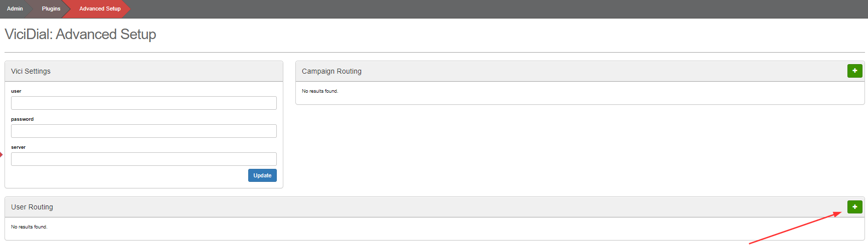The image size is (868, 245).
Task: Select the Advanced Setup breadcrumb
Action: pyautogui.click(x=100, y=9)
